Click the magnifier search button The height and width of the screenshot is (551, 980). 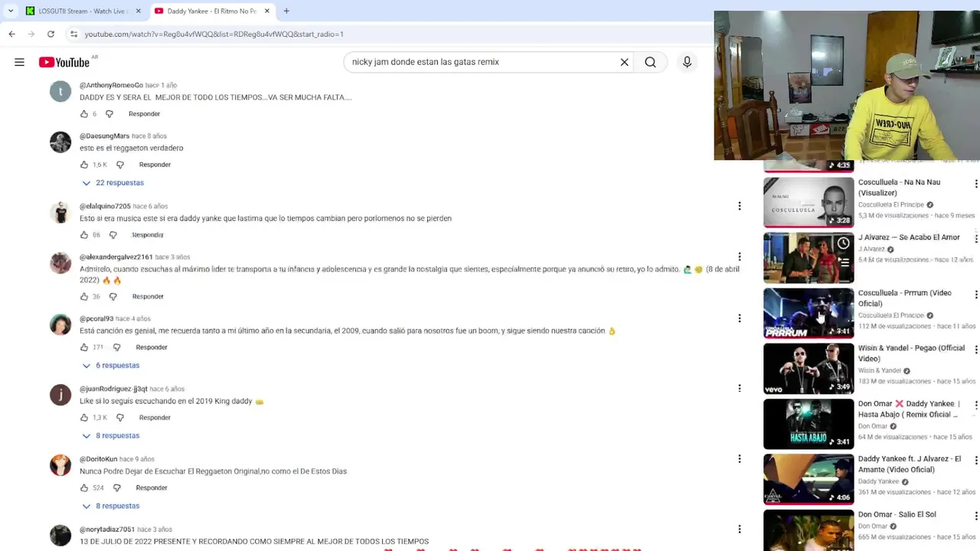(x=650, y=62)
